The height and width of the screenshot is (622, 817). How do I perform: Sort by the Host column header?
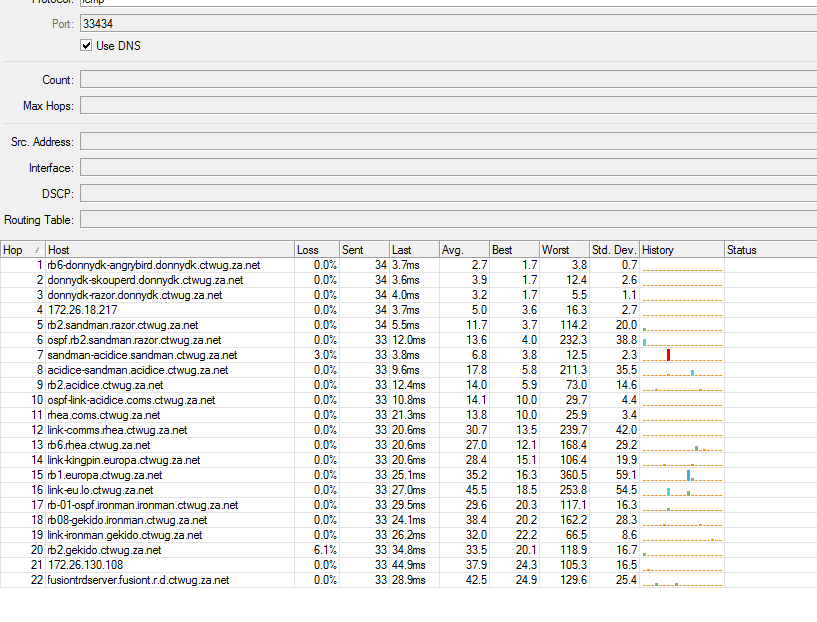[170, 250]
